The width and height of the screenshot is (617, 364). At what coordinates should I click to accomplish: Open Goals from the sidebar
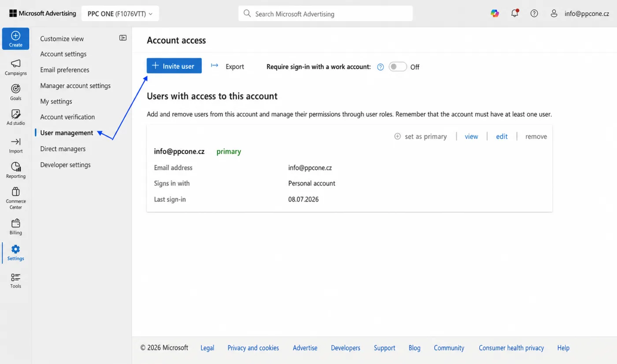[x=15, y=93]
